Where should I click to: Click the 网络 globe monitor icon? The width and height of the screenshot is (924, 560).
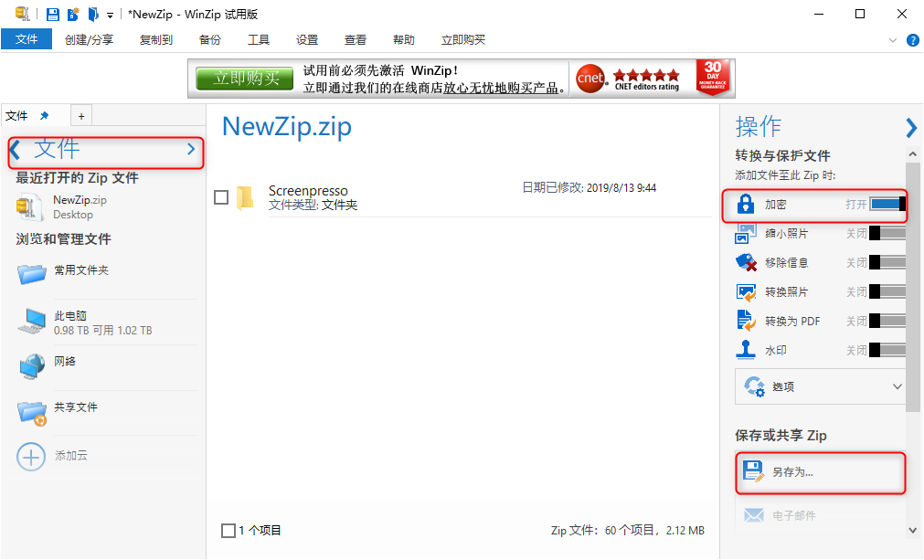(x=32, y=366)
